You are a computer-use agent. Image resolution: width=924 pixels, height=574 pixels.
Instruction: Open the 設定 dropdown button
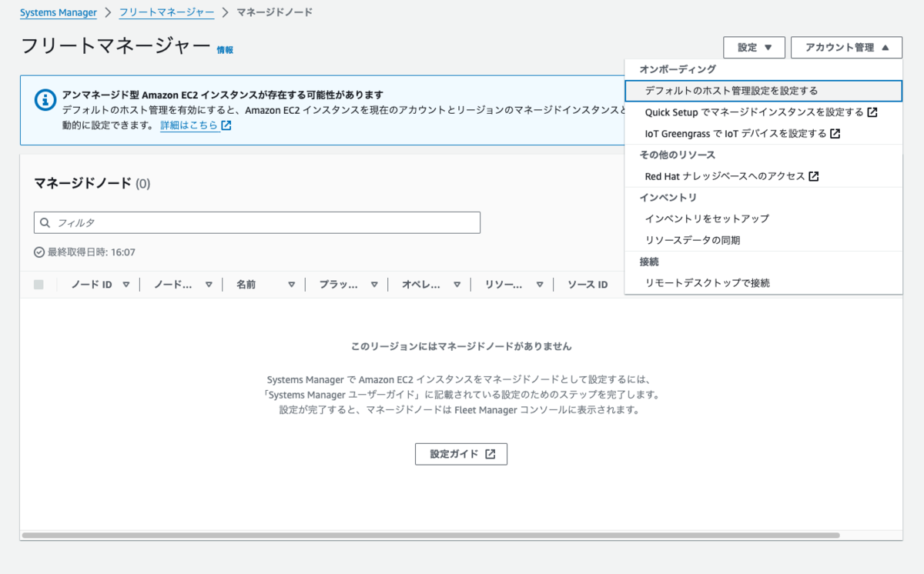pos(754,48)
